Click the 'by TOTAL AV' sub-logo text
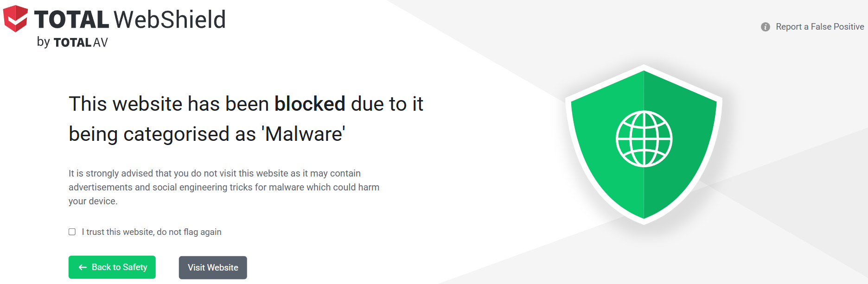The height and width of the screenshot is (284, 868). (72, 42)
